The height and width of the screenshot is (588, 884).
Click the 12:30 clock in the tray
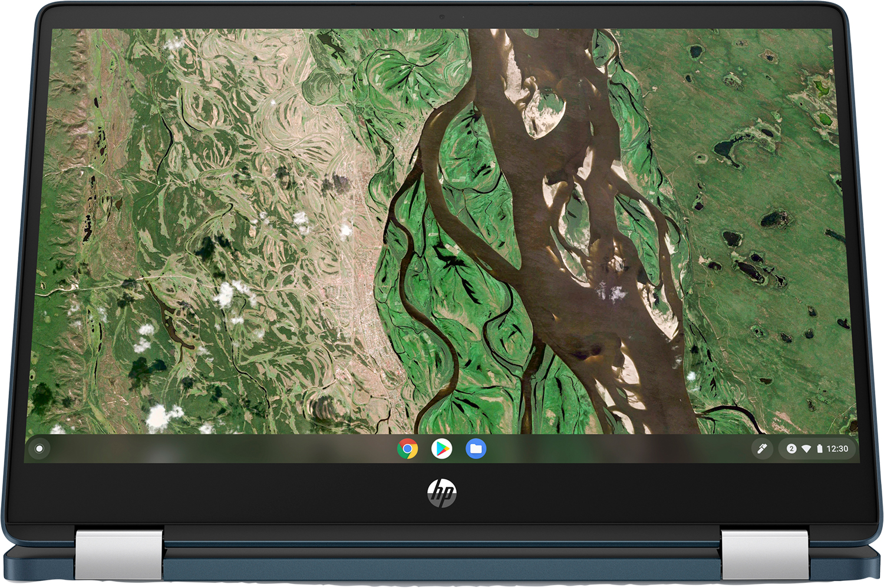[837, 449]
